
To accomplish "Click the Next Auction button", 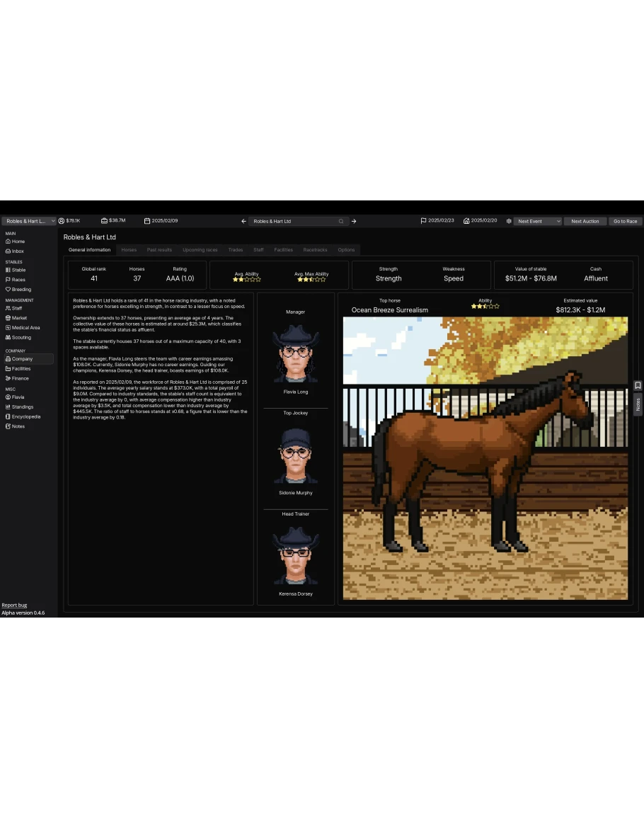I will pyautogui.click(x=585, y=222).
